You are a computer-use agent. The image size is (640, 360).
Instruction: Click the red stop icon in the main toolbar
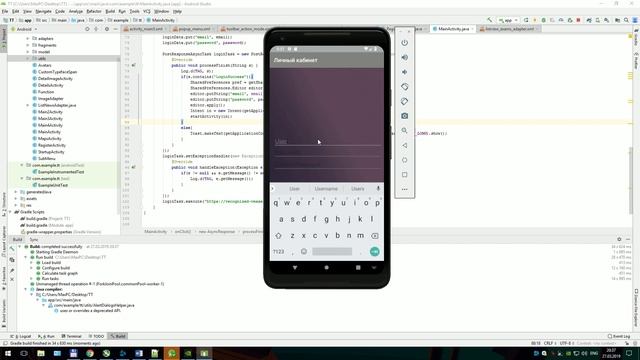[x=578, y=20]
